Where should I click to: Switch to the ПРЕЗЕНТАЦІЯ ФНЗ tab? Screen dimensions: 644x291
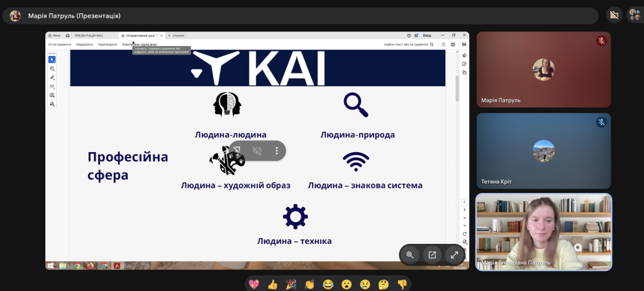click(88, 36)
